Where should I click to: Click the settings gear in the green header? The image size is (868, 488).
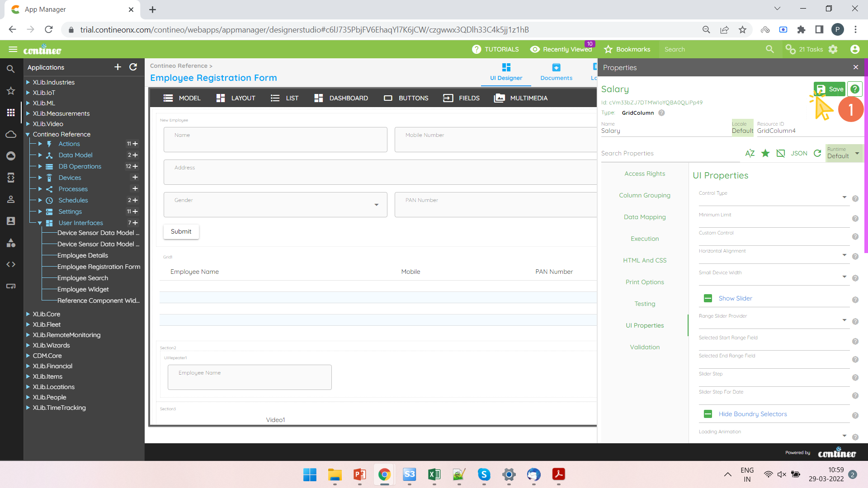coord(833,49)
